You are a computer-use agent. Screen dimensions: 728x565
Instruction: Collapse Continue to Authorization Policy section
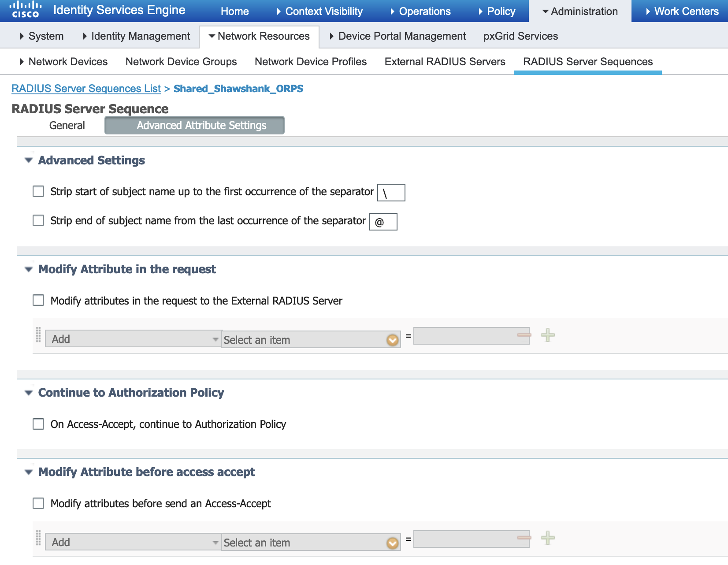tap(29, 393)
